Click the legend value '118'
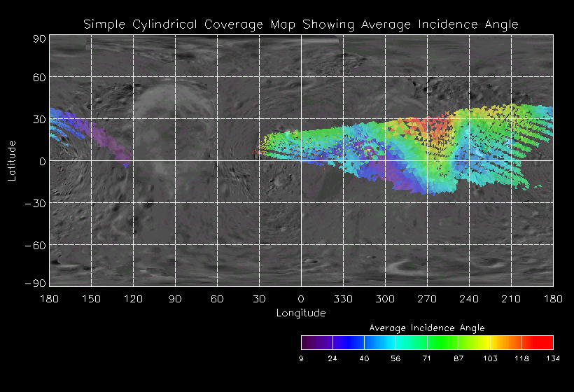This screenshot has width=574, height=392. tap(521, 358)
